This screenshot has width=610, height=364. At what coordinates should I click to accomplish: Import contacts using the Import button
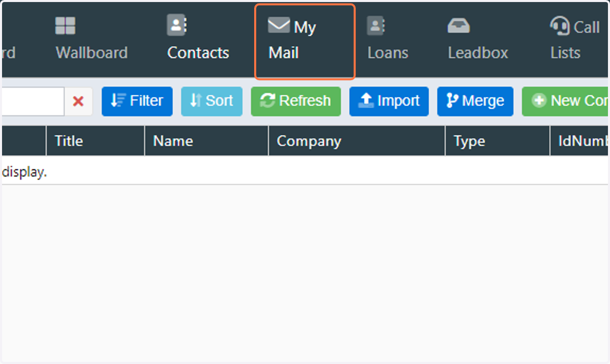pos(389,101)
